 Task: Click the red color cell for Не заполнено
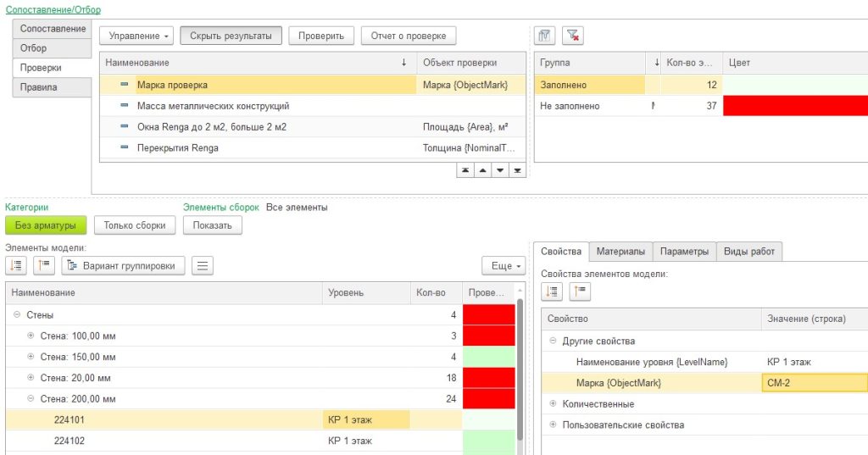click(795, 106)
